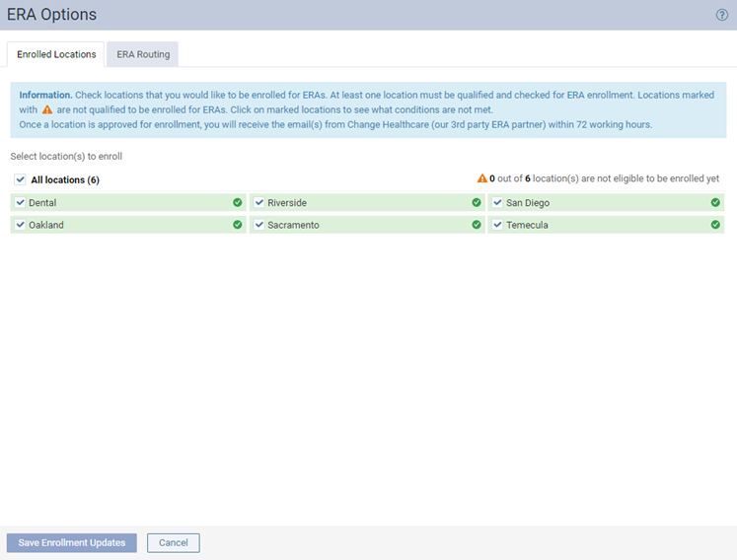The image size is (737, 560).
Task: Click the green check icon for Riverside
Action: (x=477, y=202)
